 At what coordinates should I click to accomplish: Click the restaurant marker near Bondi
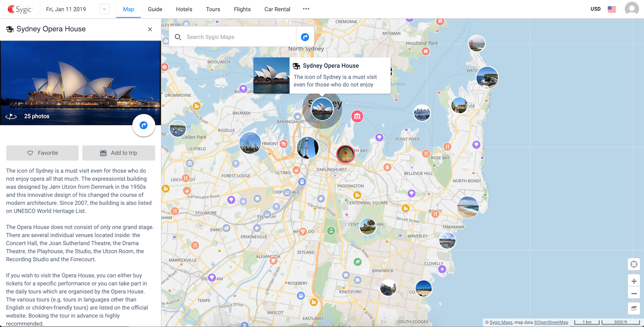coord(435,214)
